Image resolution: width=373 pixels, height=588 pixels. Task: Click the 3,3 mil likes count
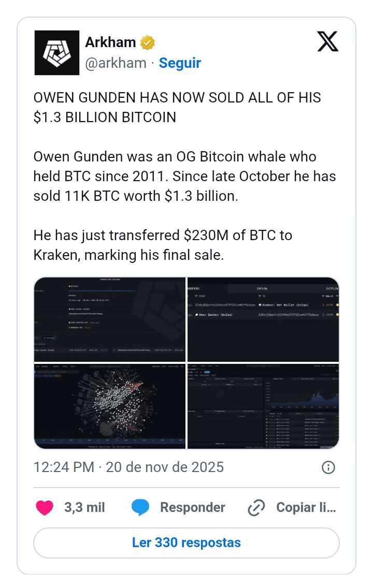tap(84, 507)
